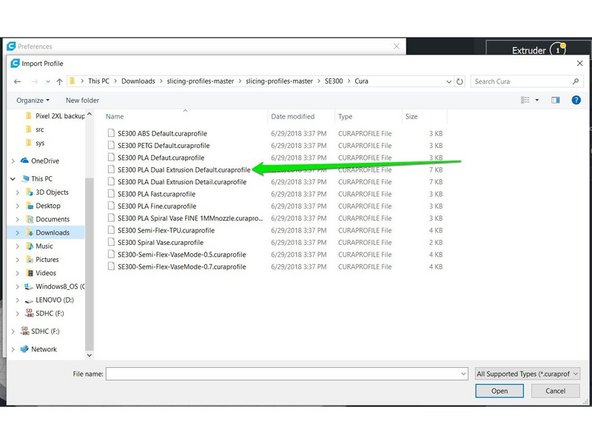This screenshot has width=592, height=444.
Task: Refresh the Cura folder listing
Action: click(x=459, y=82)
